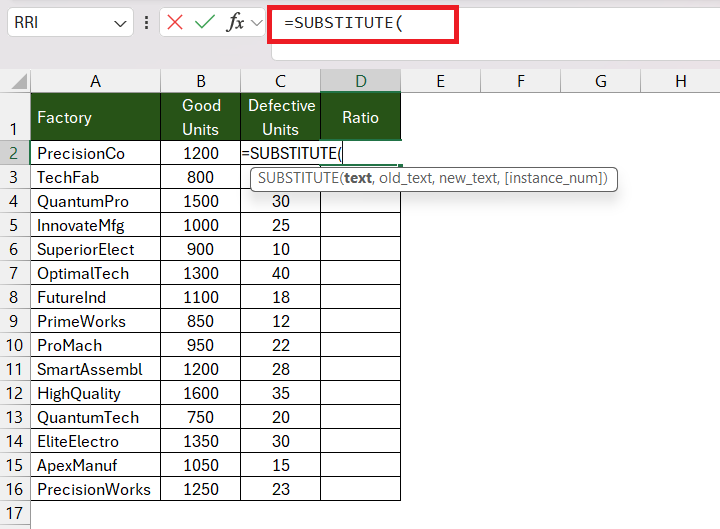This screenshot has height=529, width=720.
Task: Select Good Units value 1500
Action: (x=201, y=201)
